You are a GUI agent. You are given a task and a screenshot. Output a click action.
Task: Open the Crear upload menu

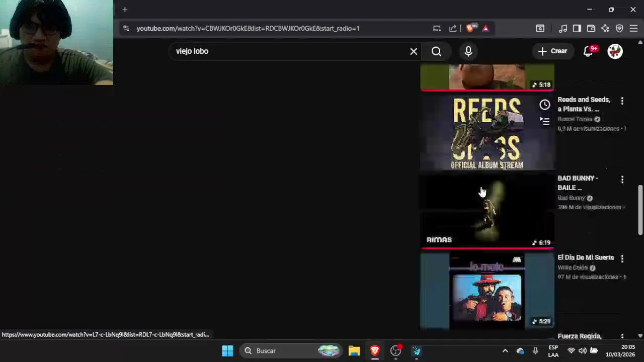click(552, 51)
